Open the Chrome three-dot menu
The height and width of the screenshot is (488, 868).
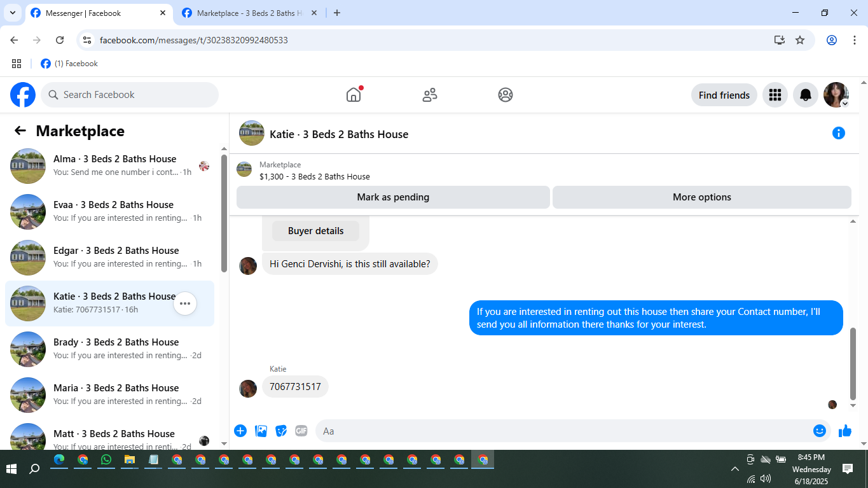pos(855,40)
